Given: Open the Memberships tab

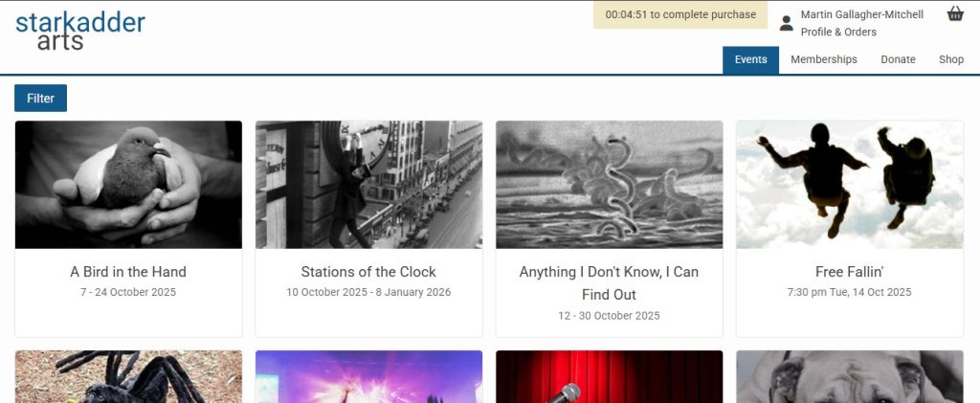Looking at the screenshot, I should pos(824,59).
